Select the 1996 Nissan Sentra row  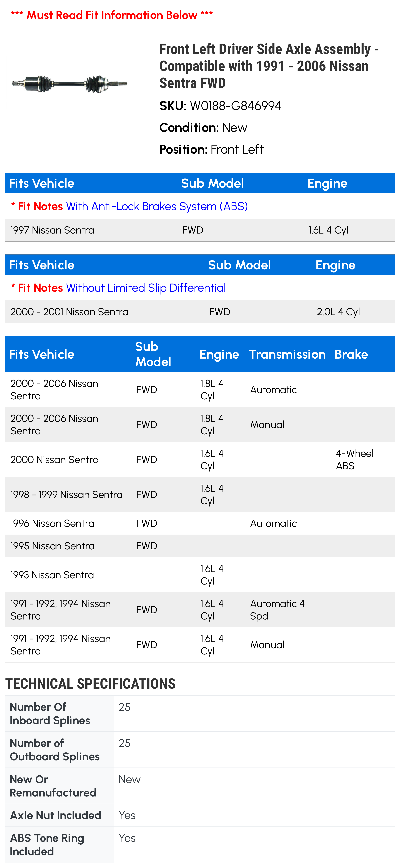click(x=200, y=523)
